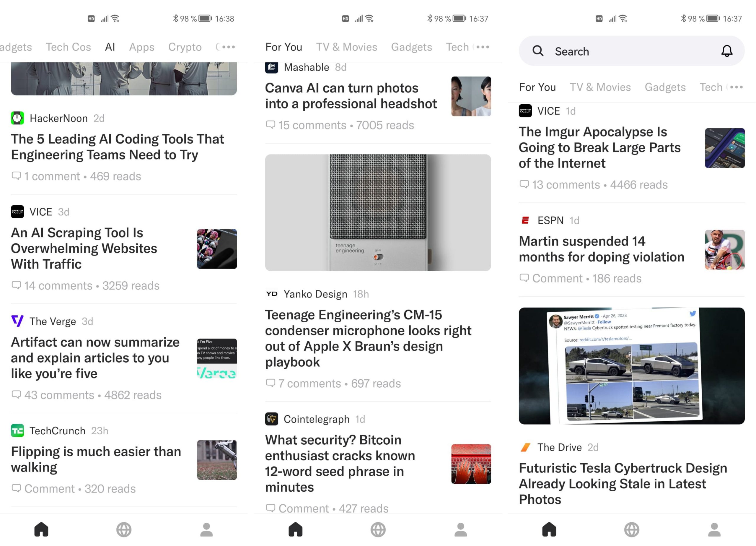Tap the Cointelegraph source logo
The image size is (756, 546).
tap(272, 419)
